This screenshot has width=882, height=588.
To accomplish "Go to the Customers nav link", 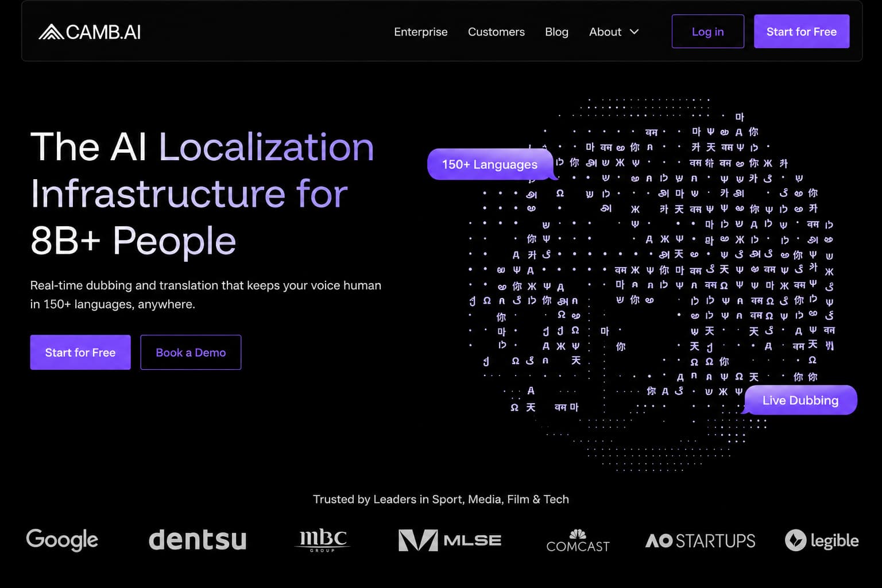I will point(496,32).
